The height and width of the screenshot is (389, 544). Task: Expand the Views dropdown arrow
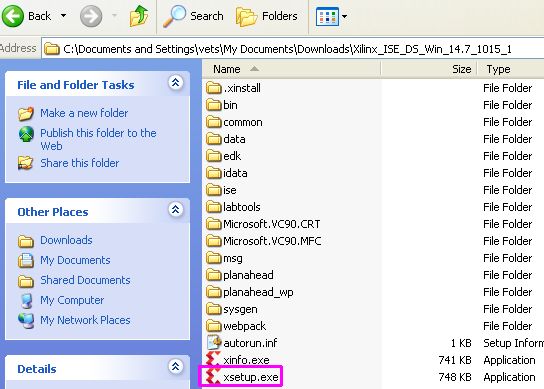[x=344, y=16]
